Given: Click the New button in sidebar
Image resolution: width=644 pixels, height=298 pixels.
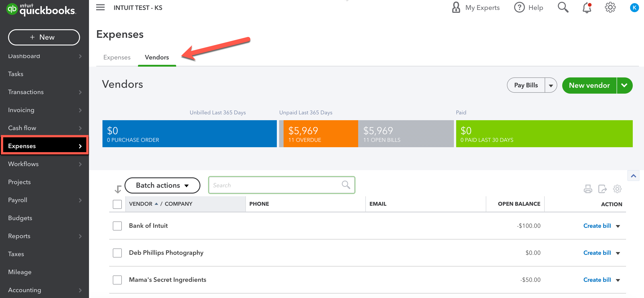Looking at the screenshot, I should [44, 37].
